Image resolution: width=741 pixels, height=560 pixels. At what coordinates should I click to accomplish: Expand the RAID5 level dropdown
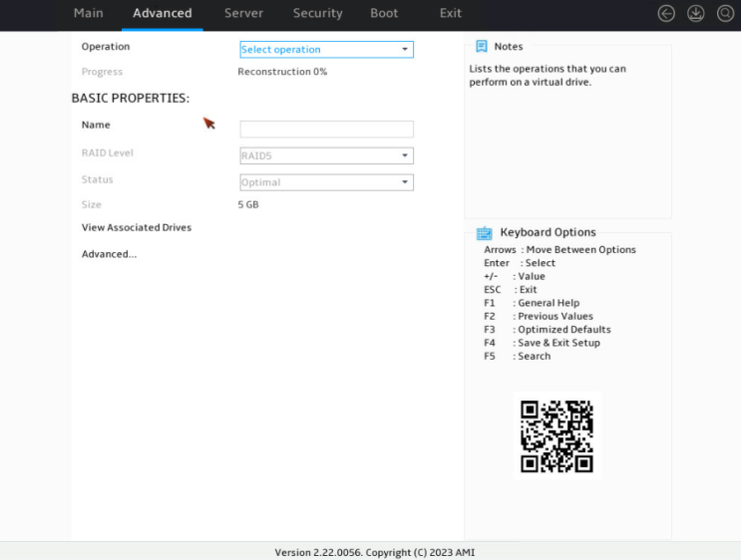326,155
